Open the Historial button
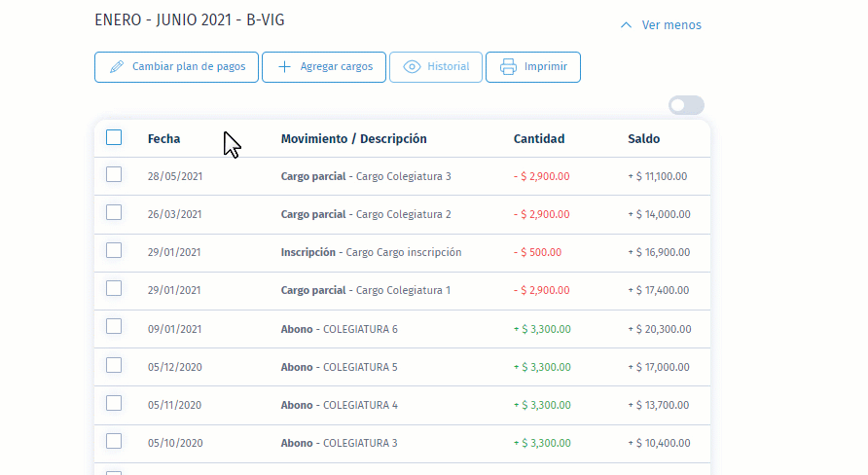This screenshot has width=868, height=475. (x=436, y=67)
